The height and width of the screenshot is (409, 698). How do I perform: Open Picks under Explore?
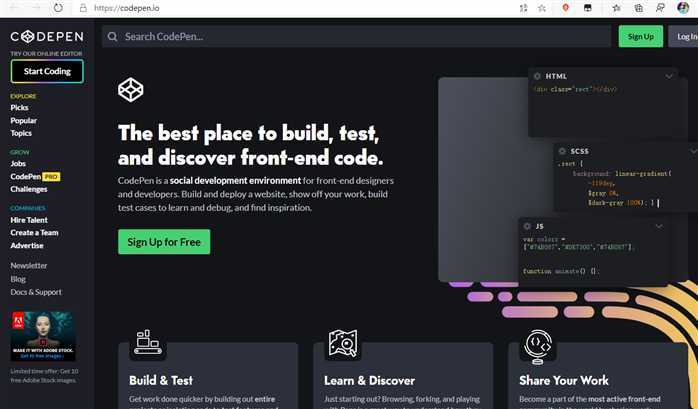(x=19, y=108)
